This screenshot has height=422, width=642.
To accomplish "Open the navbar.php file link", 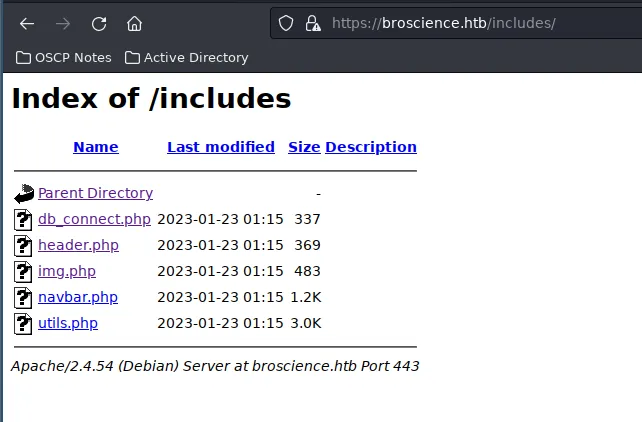I will point(78,297).
